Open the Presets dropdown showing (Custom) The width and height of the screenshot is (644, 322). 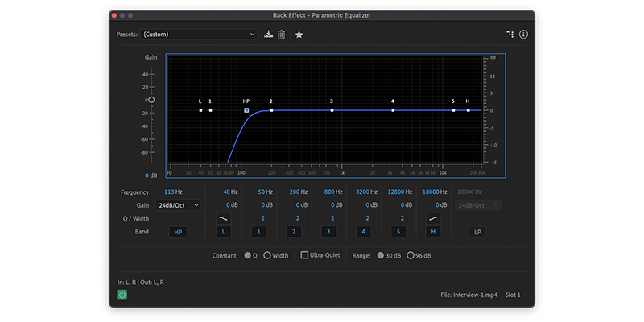199,35
